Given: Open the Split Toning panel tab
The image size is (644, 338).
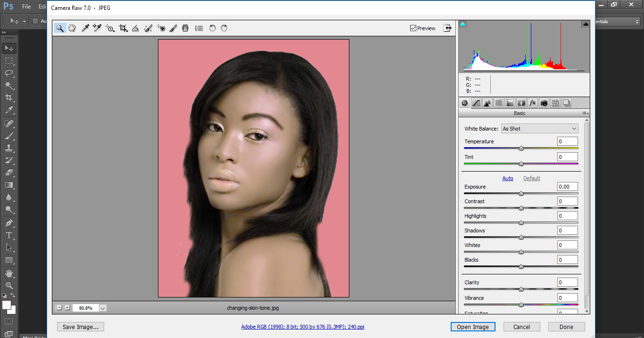Looking at the screenshot, I should click(510, 103).
